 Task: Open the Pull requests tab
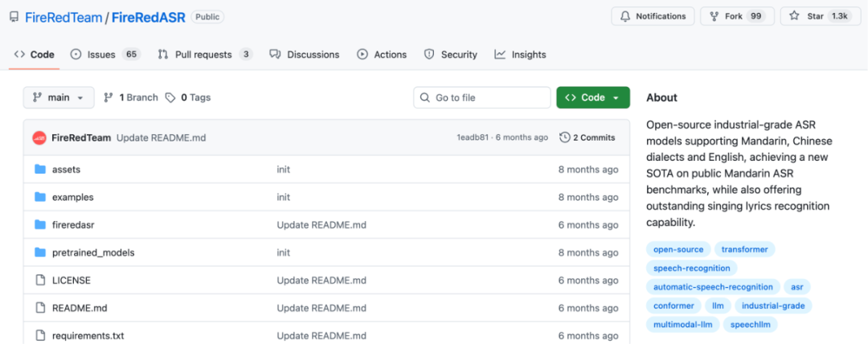pyautogui.click(x=204, y=55)
